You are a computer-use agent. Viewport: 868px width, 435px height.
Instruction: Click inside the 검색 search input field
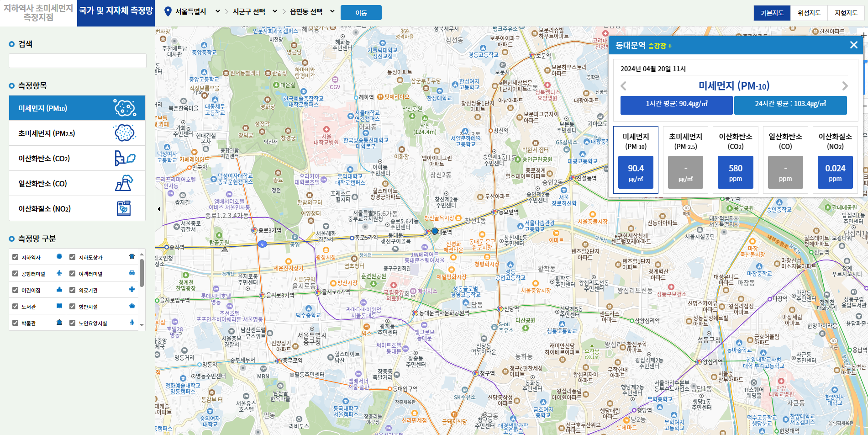pyautogui.click(x=78, y=60)
